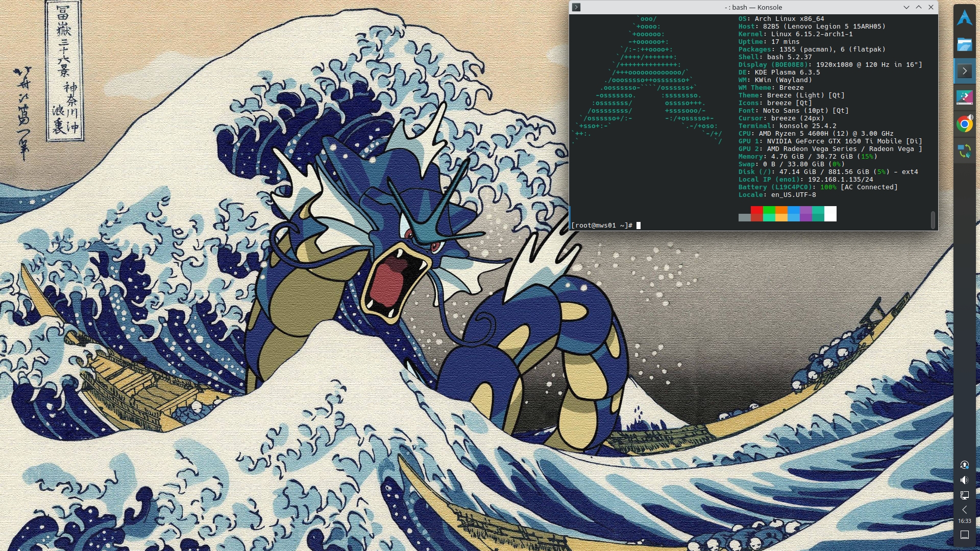Click the 'Kernel: Linux 6.15.2-arch1-1' line

pyautogui.click(x=795, y=34)
